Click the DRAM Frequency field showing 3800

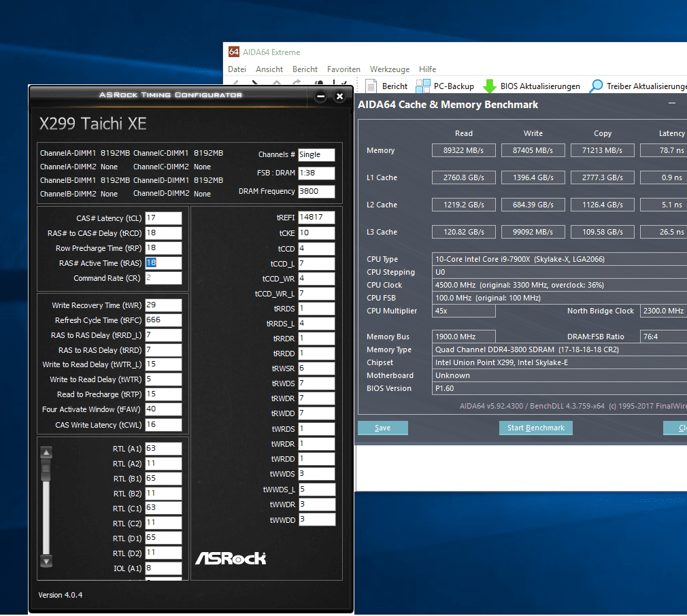pyautogui.click(x=316, y=191)
